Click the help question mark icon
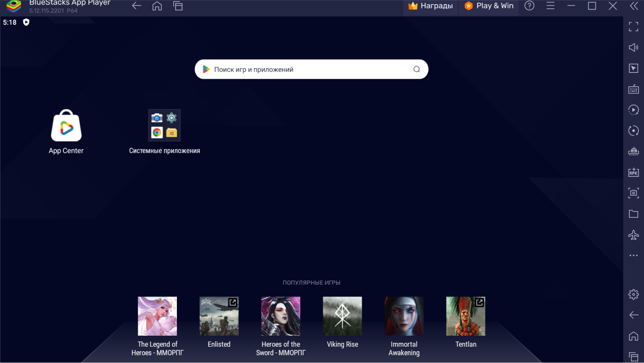This screenshot has width=644, height=363. (529, 6)
